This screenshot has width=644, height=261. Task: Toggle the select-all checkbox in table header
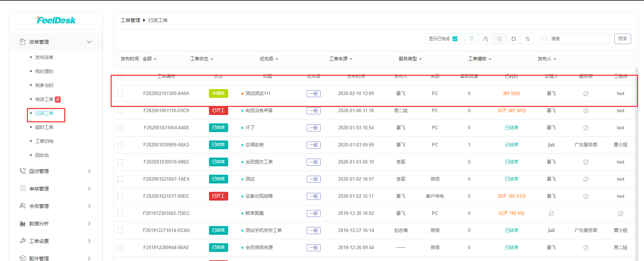pyautogui.click(x=120, y=77)
